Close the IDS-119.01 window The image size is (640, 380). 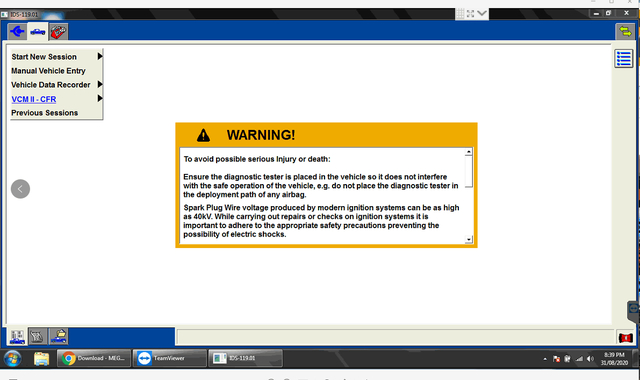[627, 13]
